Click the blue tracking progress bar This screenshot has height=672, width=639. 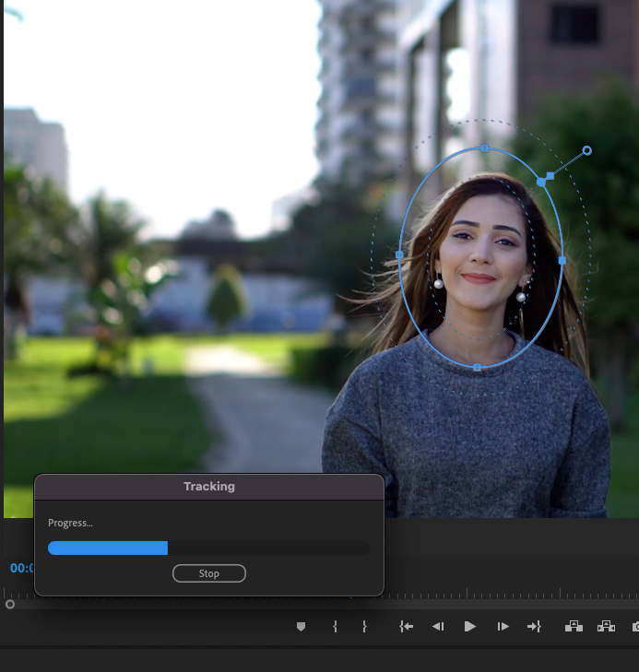click(x=108, y=548)
